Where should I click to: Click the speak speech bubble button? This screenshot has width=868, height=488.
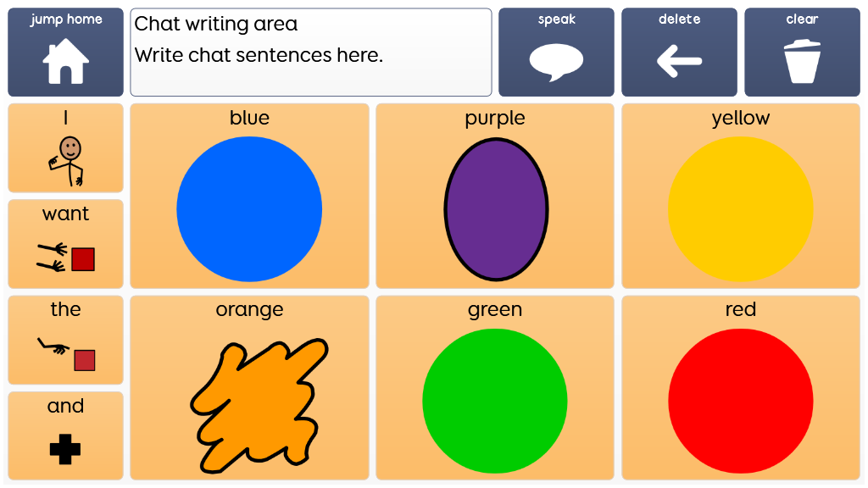point(556,52)
